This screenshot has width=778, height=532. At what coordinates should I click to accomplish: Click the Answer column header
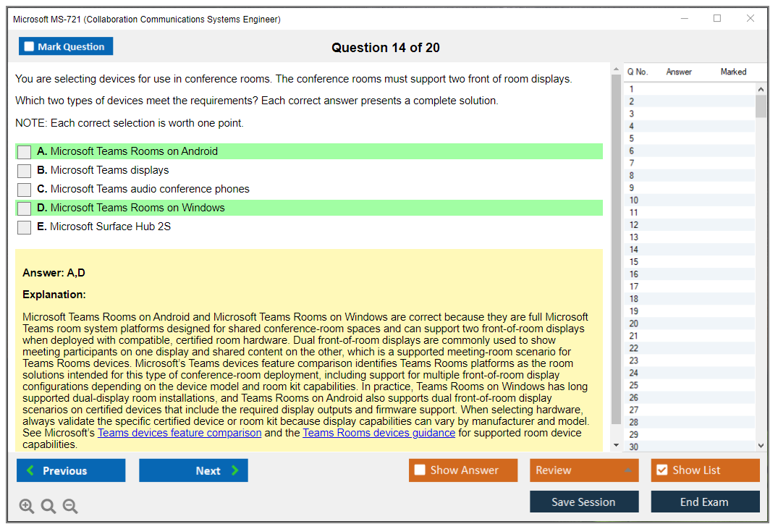coord(679,72)
